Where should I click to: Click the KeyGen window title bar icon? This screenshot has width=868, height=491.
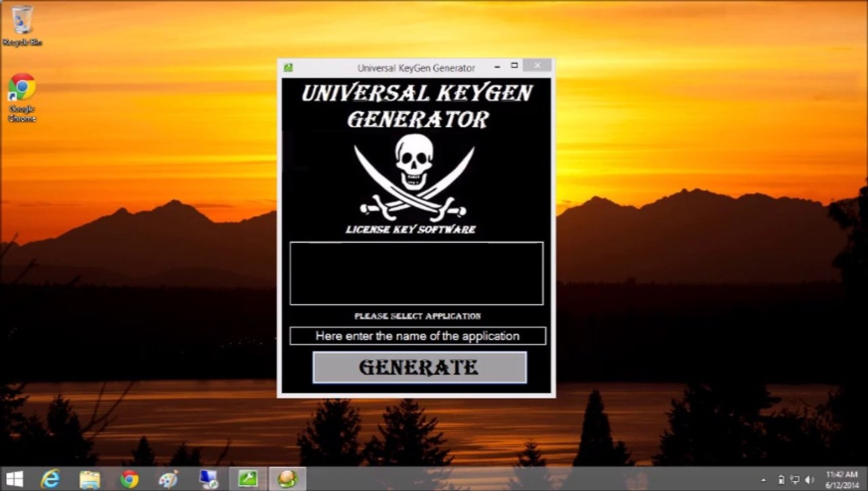[288, 68]
